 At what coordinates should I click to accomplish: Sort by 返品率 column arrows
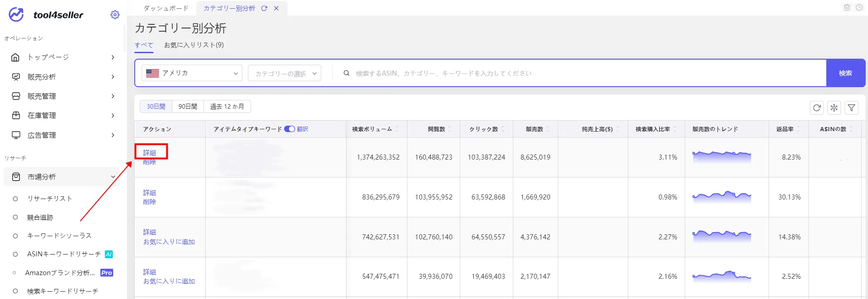pyautogui.click(x=798, y=129)
